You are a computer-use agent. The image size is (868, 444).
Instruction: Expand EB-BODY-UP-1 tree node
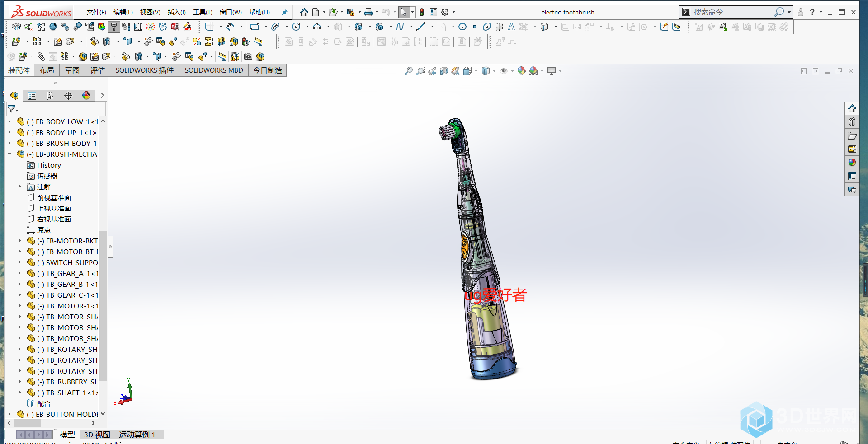[x=9, y=132]
